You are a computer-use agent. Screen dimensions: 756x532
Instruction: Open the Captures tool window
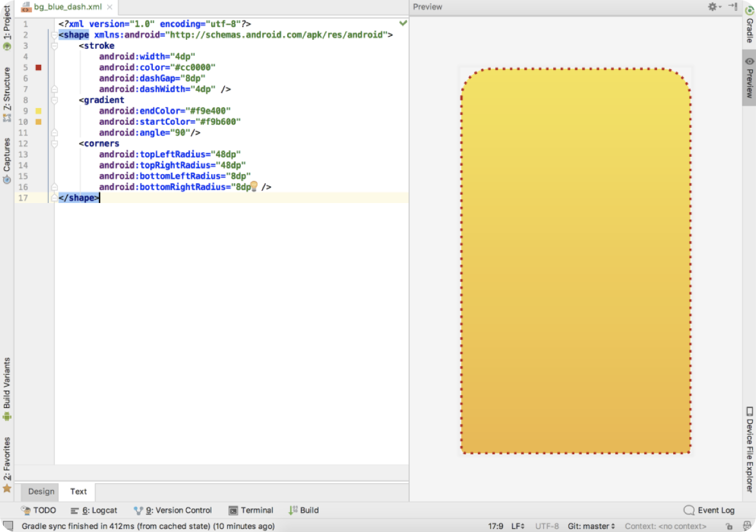pyautogui.click(x=7, y=161)
